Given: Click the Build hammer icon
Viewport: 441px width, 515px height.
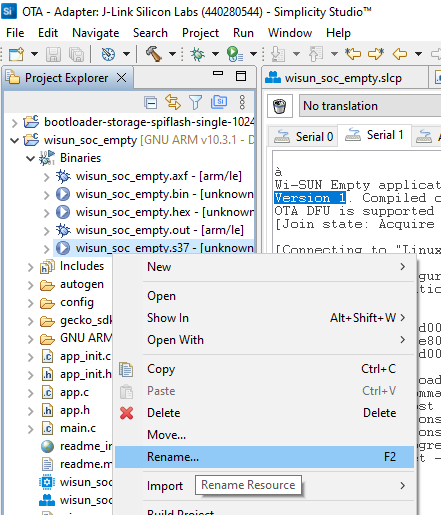Looking at the screenshot, I should tap(154, 54).
